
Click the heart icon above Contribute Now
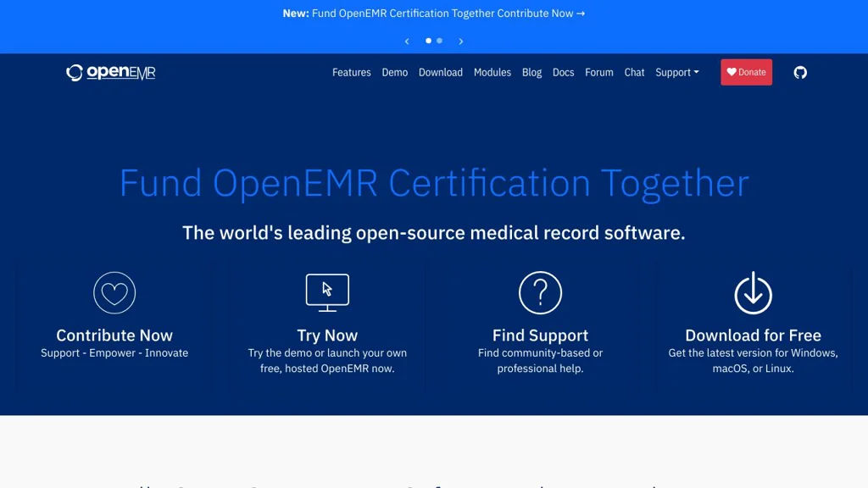(114, 292)
